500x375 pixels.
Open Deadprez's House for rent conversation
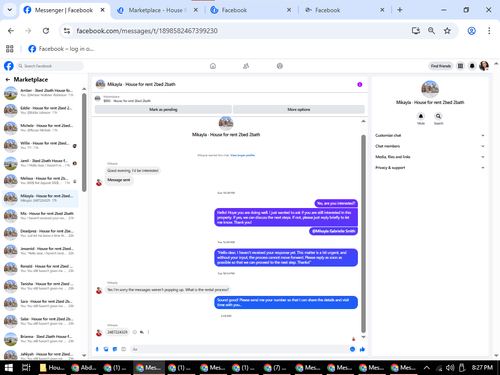click(x=40, y=233)
